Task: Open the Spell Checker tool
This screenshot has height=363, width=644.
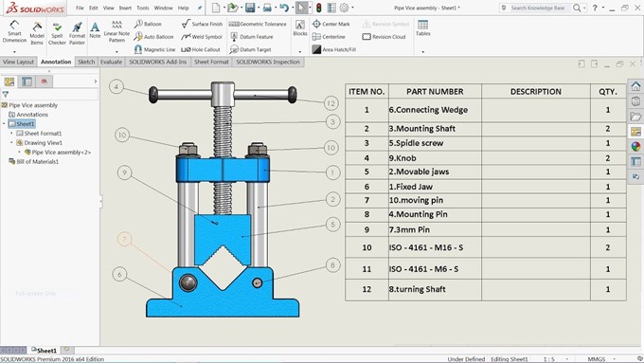Action: click(57, 33)
